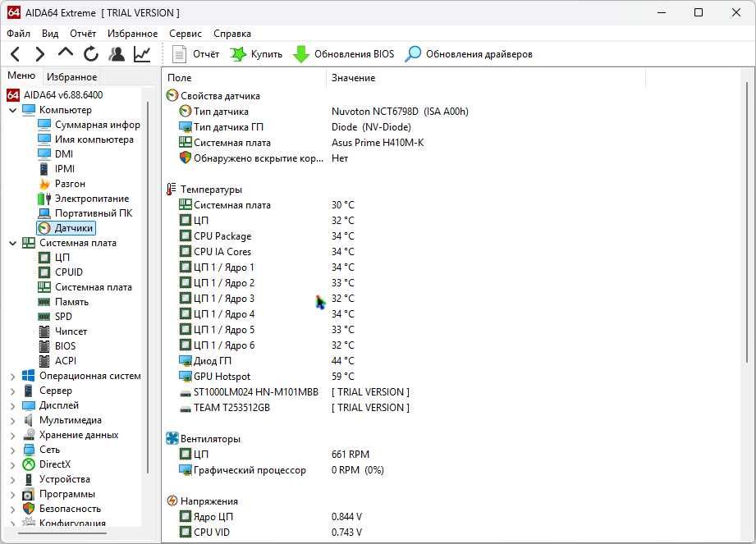Select the Тип датчика ГП row

coord(295,127)
